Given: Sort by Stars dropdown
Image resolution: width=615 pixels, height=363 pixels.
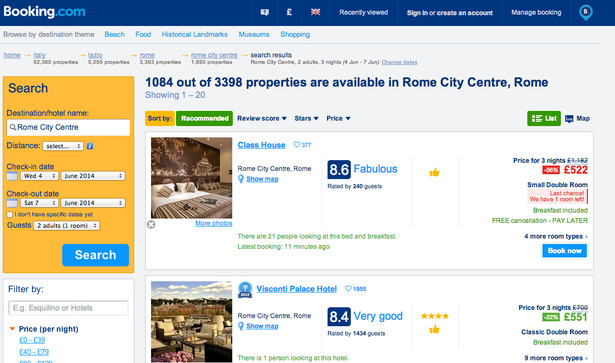Looking at the screenshot, I should click(306, 118).
